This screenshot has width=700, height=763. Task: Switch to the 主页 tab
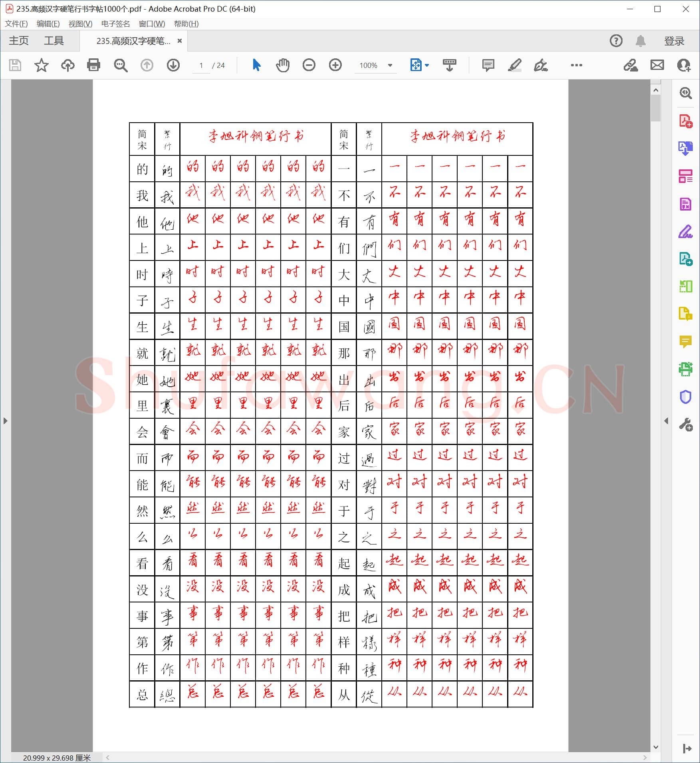[x=18, y=40]
